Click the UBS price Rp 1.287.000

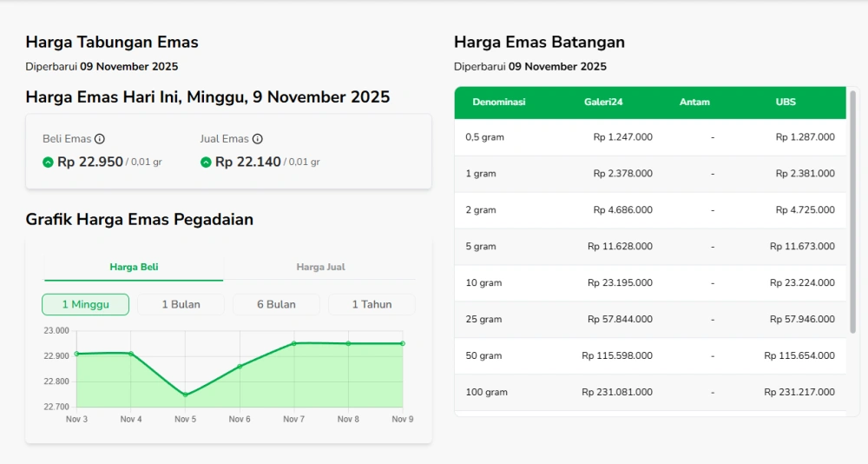pos(805,137)
